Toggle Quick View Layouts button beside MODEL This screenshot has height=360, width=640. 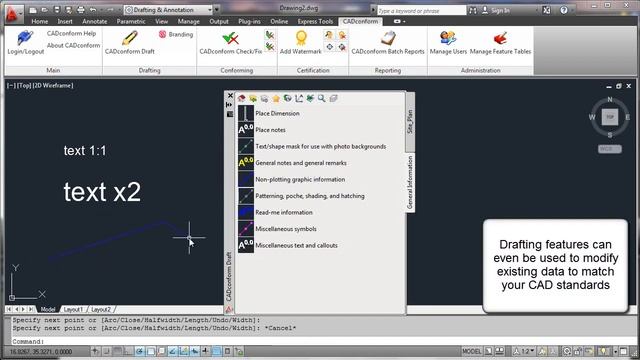(x=489, y=351)
